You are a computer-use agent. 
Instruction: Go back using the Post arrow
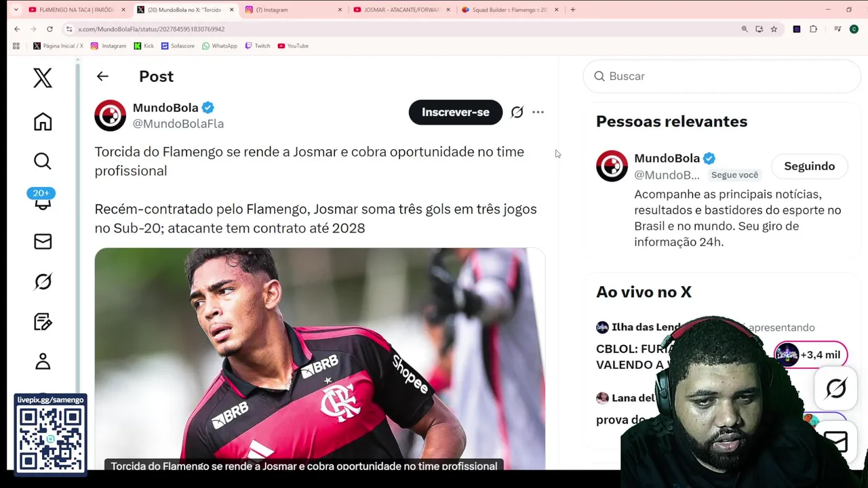point(102,77)
